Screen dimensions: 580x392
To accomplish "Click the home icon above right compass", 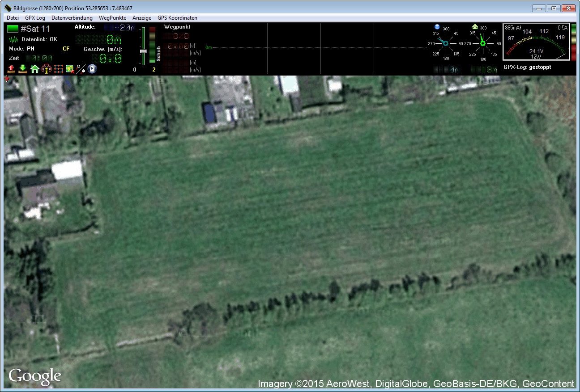I will click(x=475, y=26).
